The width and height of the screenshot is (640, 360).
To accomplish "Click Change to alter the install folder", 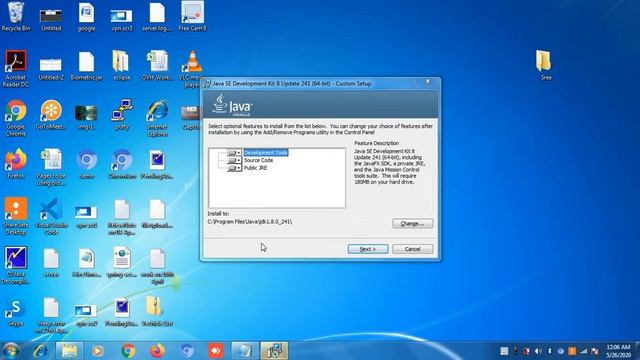I will (x=412, y=224).
